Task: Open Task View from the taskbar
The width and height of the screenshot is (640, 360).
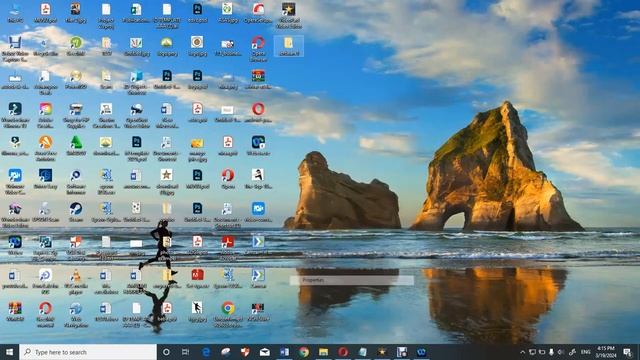Action: tap(185, 352)
